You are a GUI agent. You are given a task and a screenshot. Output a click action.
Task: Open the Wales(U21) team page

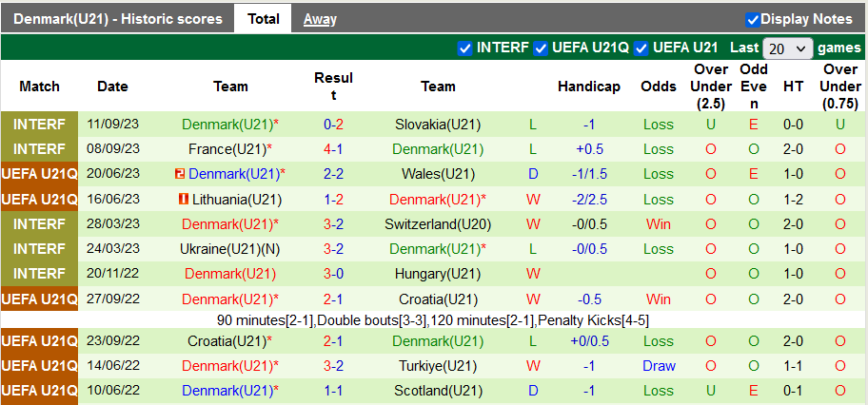tap(438, 174)
